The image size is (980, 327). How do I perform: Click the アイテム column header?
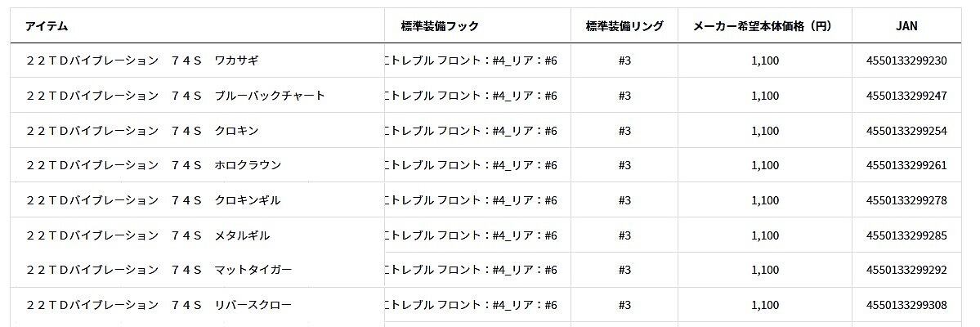click(47, 26)
